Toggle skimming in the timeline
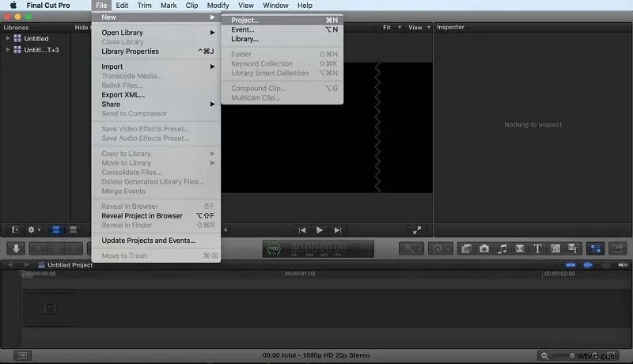The width and height of the screenshot is (633, 364). coord(570,265)
